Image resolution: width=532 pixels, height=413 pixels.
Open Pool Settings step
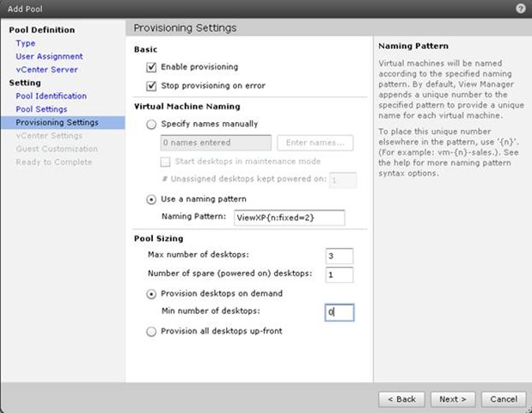(41, 109)
